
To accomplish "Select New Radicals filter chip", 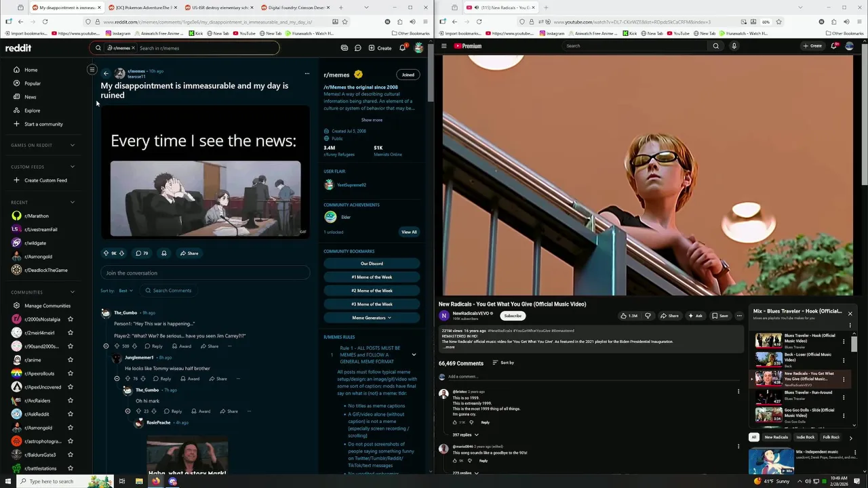I will [x=776, y=437].
